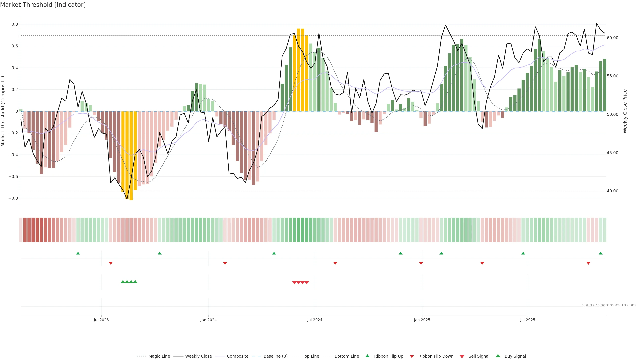Click the Buy Signal legend triangle
This screenshot has height=362, width=644.
[498, 356]
